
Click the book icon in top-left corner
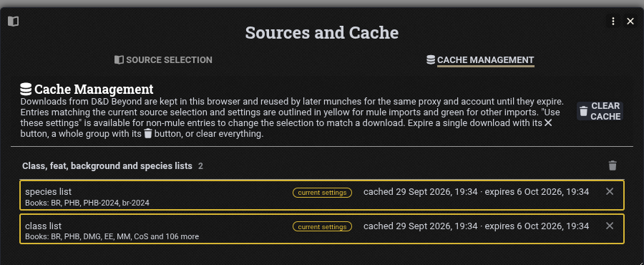[x=13, y=21]
